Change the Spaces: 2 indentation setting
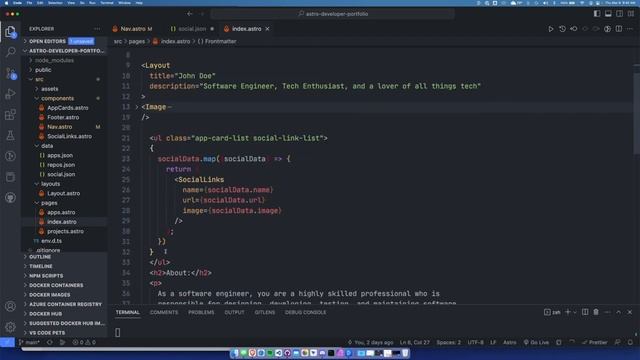Viewport: 640px width, 360px height. tap(448, 342)
